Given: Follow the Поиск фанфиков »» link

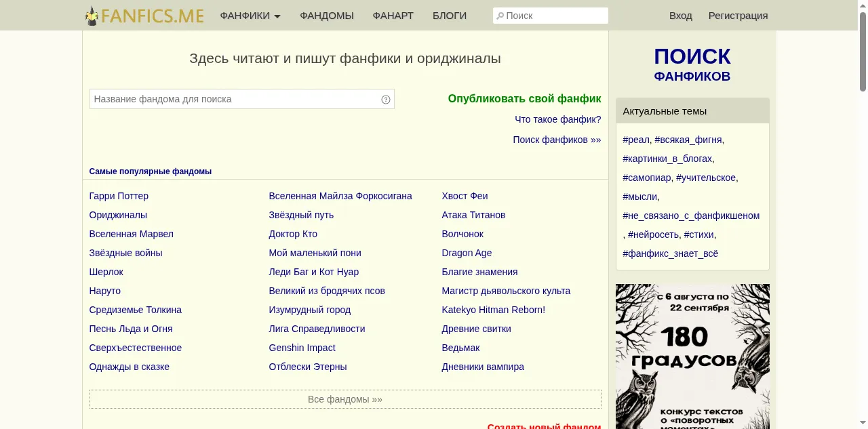Looking at the screenshot, I should (557, 140).
